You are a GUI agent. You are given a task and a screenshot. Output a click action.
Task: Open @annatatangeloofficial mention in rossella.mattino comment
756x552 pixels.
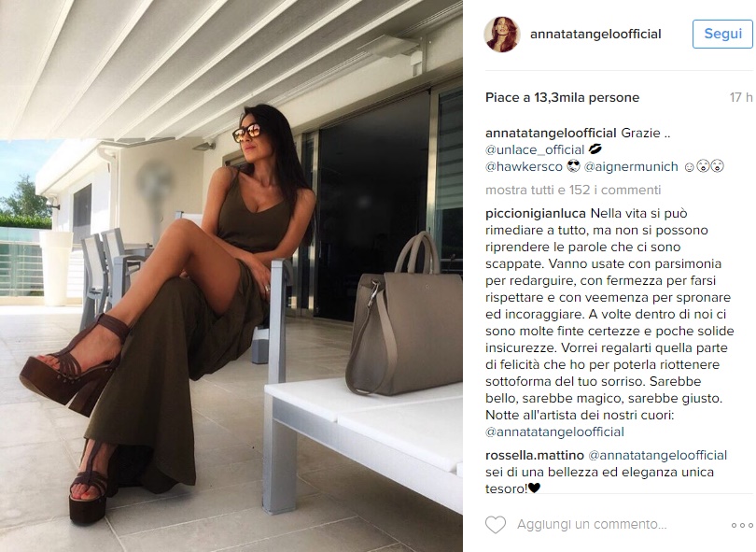[x=658, y=455]
